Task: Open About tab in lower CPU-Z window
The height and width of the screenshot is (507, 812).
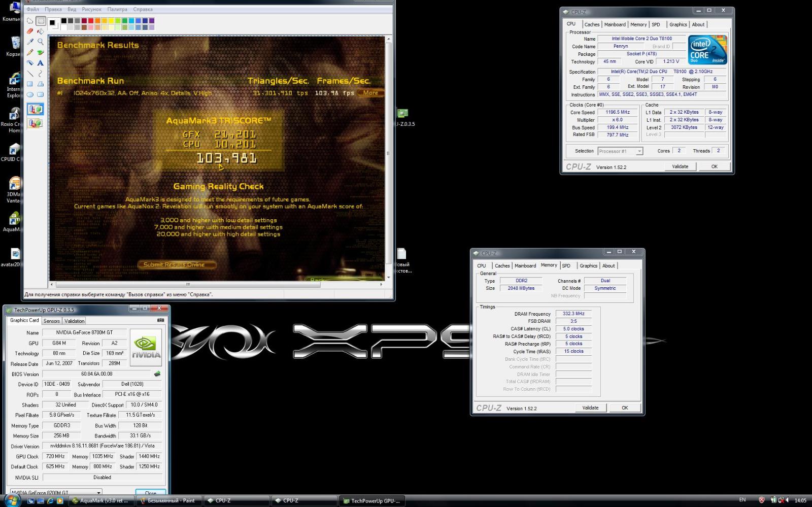Action: click(x=608, y=265)
